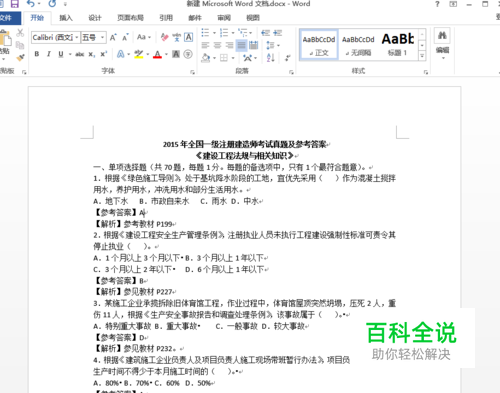The width and height of the screenshot is (500, 393).
Task: Switch to the 审阅 Review tab
Action: coord(224,18)
